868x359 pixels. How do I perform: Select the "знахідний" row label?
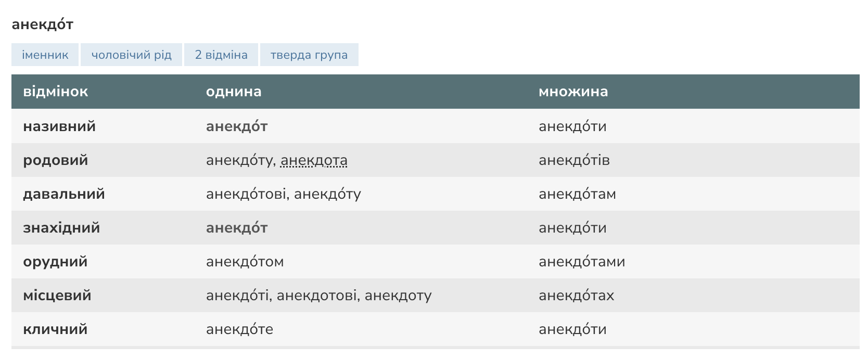pyautogui.click(x=61, y=228)
